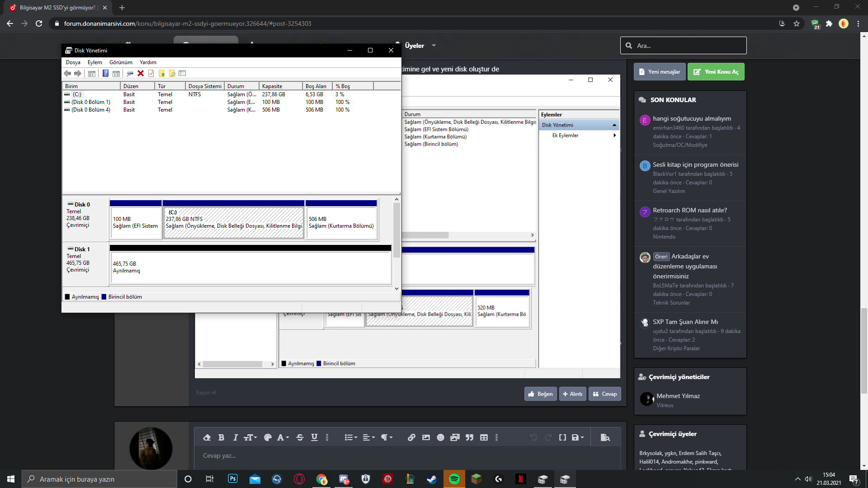The width and height of the screenshot is (868, 488).
Task: Toggle bold in the reply editor
Action: 221,437
